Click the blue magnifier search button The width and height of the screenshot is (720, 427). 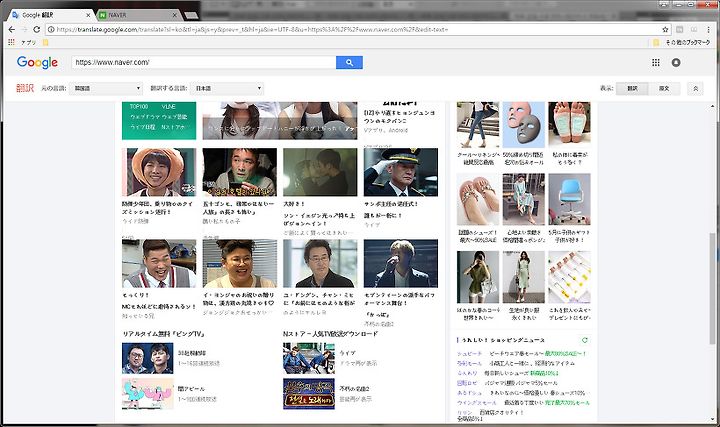(x=349, y=62)
